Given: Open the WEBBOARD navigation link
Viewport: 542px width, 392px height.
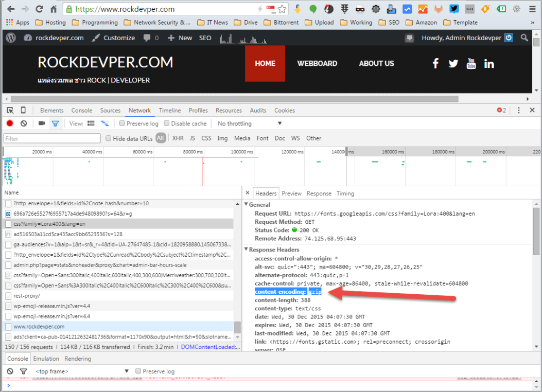Looking at the screenshot, I should 317,63.
